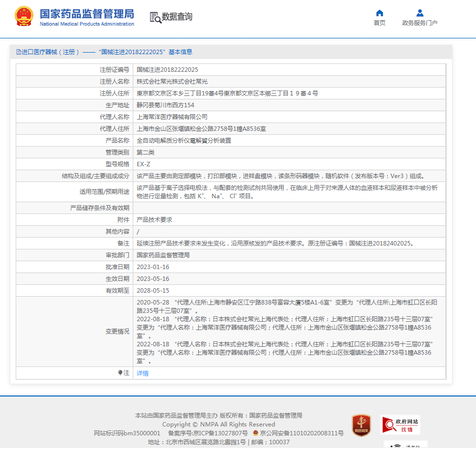Click the bullet icon beside 注
Image resolution: width=476 pixels, height=456 pixels.
point(120,372)
